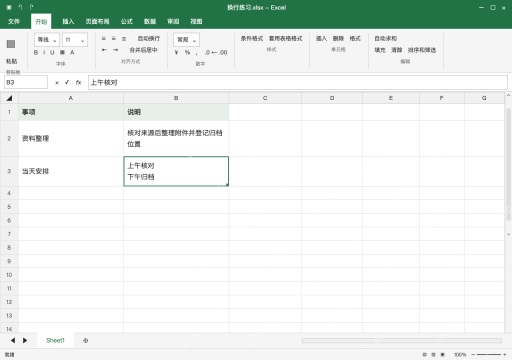Click the vertical scrollbar thumb
Viewport: 512px width, 360px height.
508,164
